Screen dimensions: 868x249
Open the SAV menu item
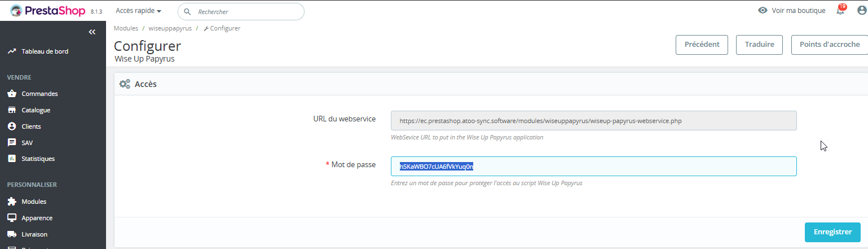click(27, 143)
